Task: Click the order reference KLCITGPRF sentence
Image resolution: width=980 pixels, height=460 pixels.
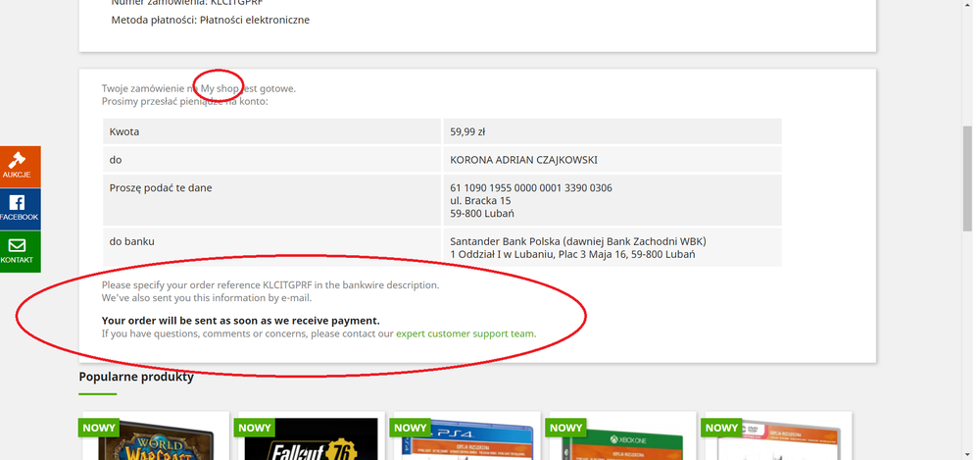Action: [270, 284]
